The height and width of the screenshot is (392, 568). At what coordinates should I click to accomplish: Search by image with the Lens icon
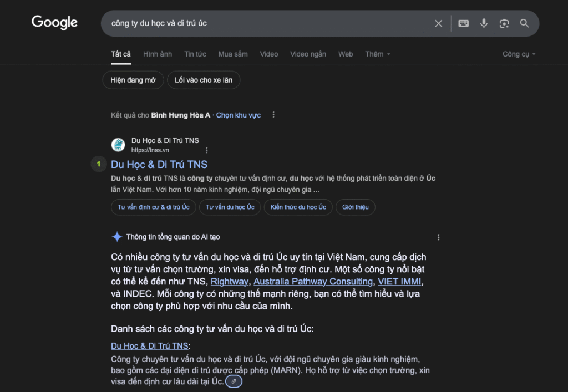tap(504, 23)
